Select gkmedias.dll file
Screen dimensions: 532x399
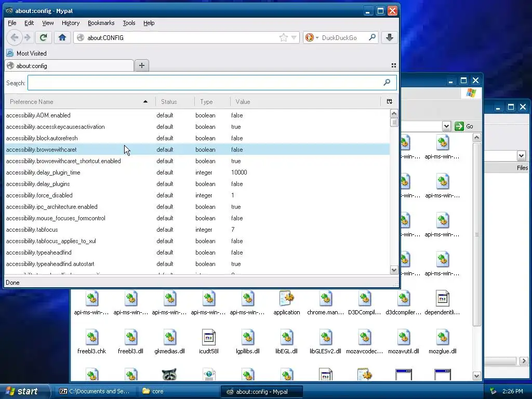[x=170, y=342]
